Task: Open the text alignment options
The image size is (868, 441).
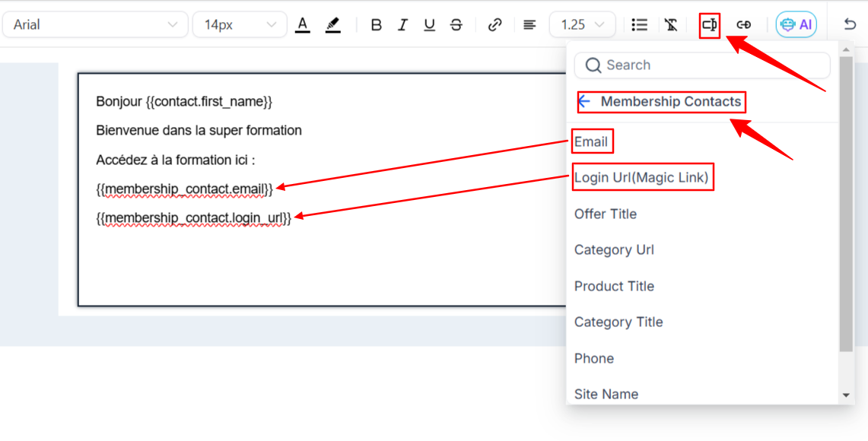Action: coord(529,25)
